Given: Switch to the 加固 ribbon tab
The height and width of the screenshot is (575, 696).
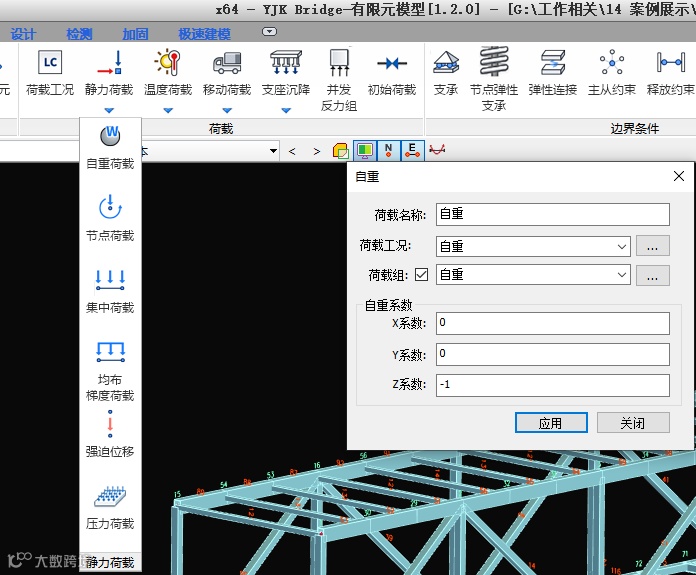Looking at the screenshot, I should (135, 34).
